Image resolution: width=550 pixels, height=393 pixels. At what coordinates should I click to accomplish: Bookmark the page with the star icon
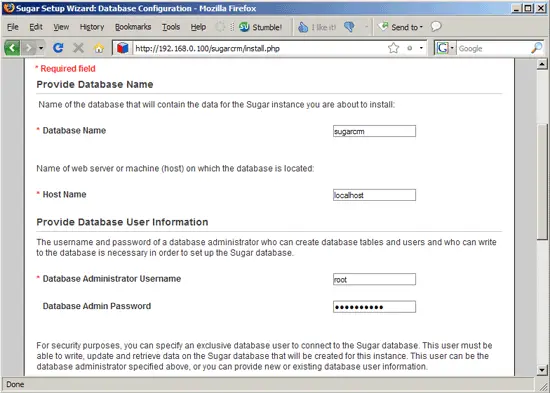[394, 48]
